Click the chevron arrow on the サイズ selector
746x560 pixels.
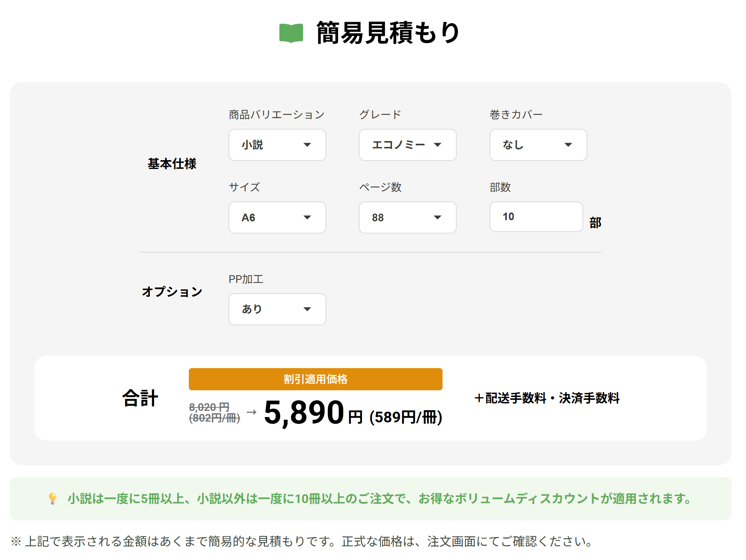coord(308,218)
